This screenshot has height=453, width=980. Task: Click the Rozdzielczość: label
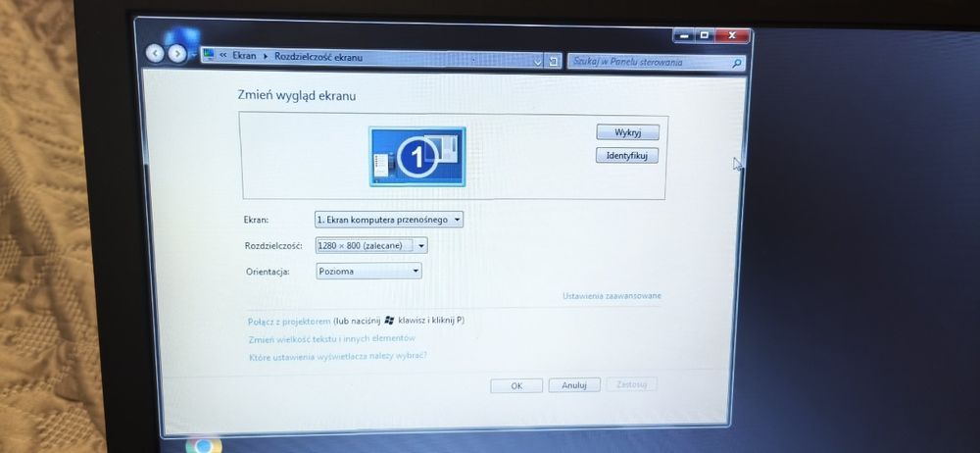273,246
